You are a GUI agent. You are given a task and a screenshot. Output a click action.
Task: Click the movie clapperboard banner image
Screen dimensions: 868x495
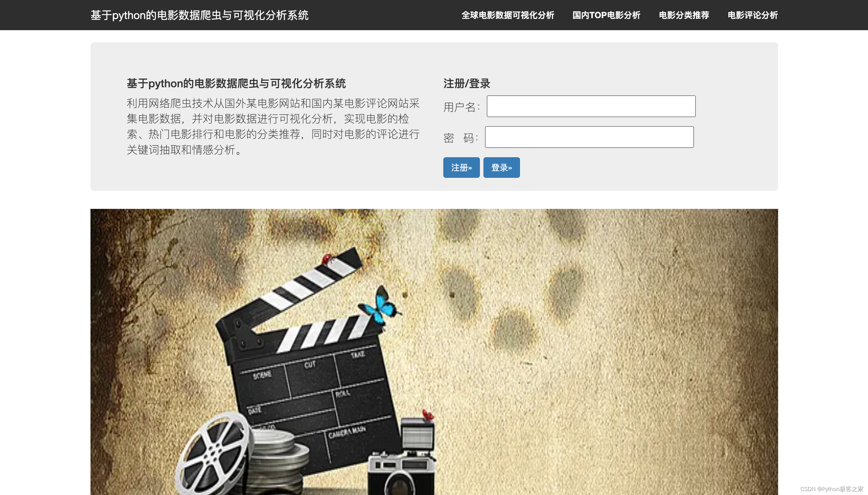coord(434,352)
